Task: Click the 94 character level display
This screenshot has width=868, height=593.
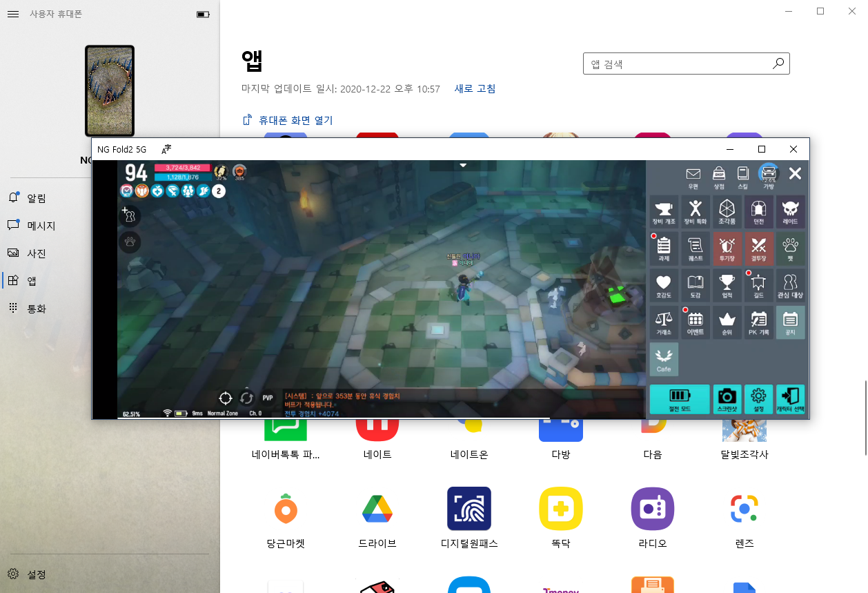Action: (x=136, y=173)
